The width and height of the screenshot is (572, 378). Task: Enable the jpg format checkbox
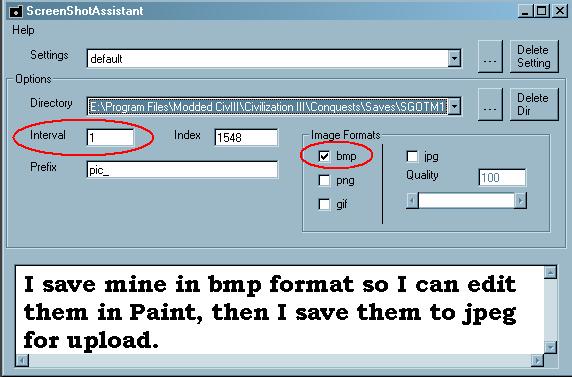point(412,157)
